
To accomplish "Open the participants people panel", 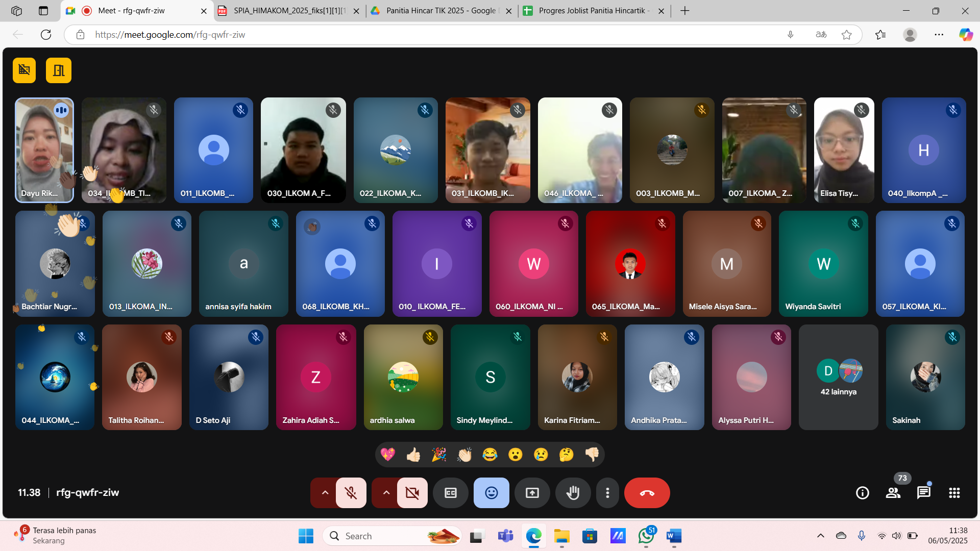I will [893, 493].
